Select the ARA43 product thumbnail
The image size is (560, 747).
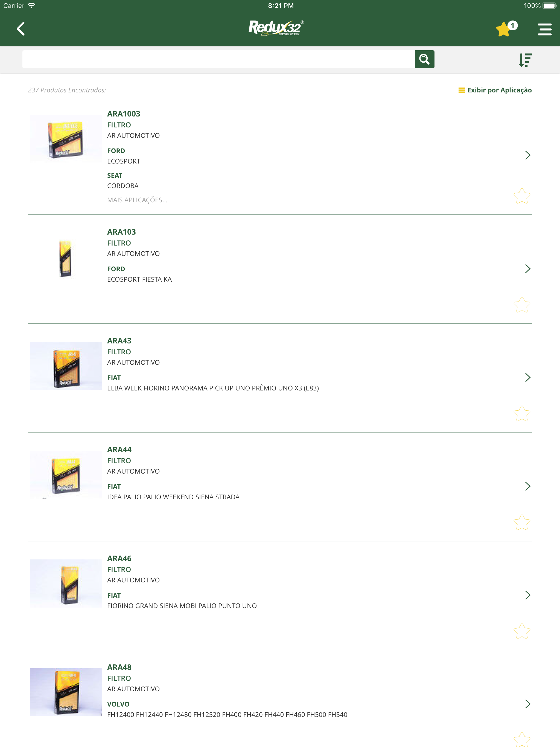point(66,366)
